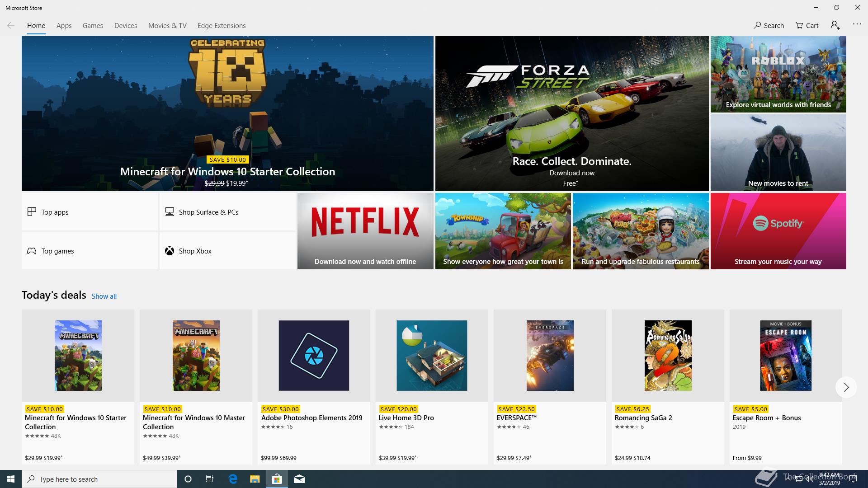Viewport: 868px width, 488px height.
Task: Click the Adobe Photoshop Elements 2019 icon
Action: [314, 356]
